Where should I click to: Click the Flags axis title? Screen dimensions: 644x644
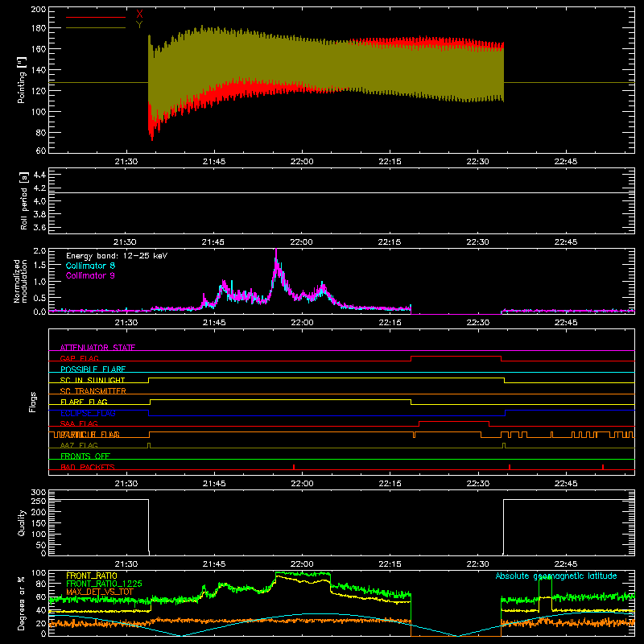coord(32,402)
